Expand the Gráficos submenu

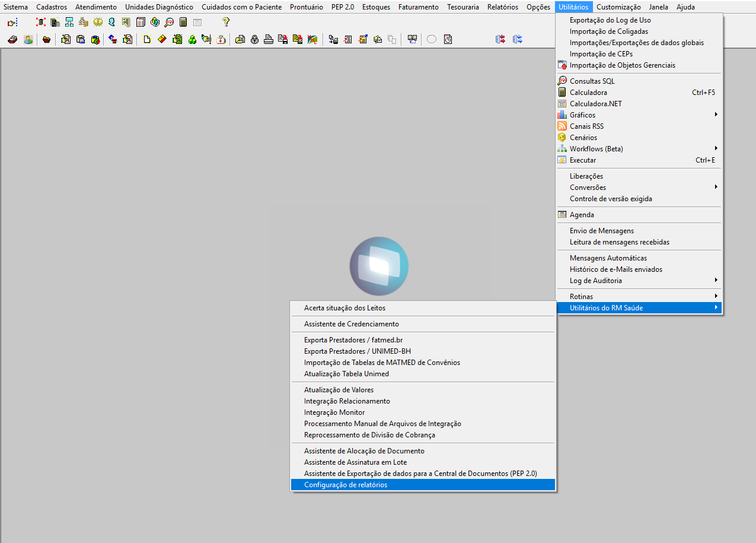(639, 115)
